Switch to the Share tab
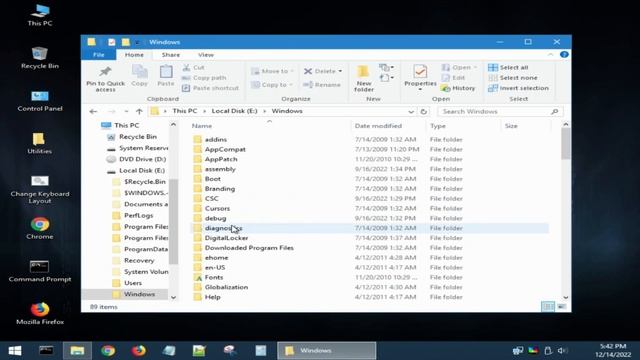Viewport: 640px width, 360px height. tap(171, 54)
